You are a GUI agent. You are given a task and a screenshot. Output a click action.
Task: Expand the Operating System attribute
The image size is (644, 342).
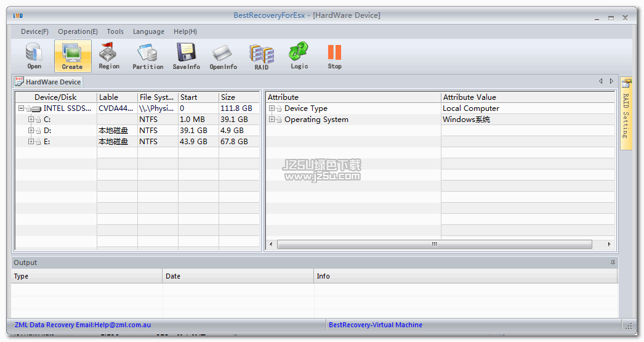point(272,120)
